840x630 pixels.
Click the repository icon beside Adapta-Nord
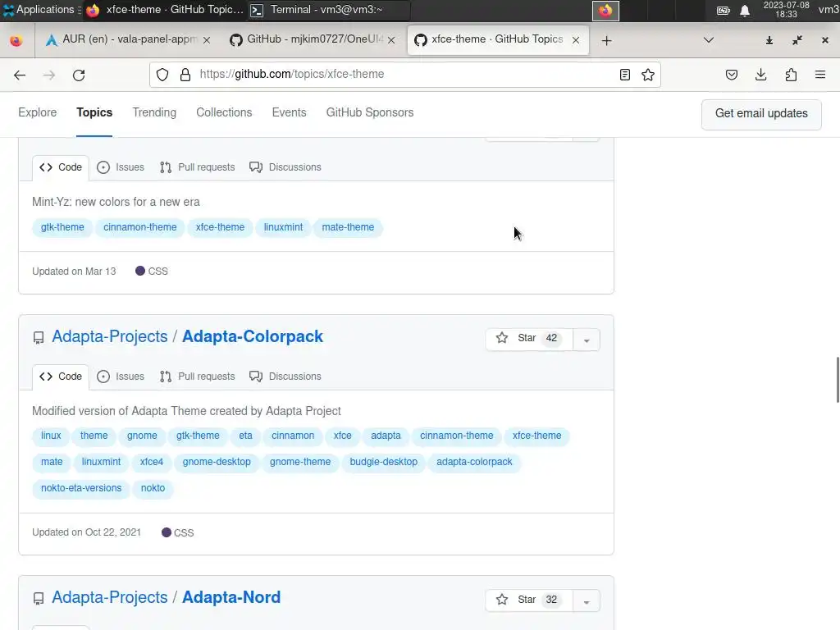(x=39, y=598)
